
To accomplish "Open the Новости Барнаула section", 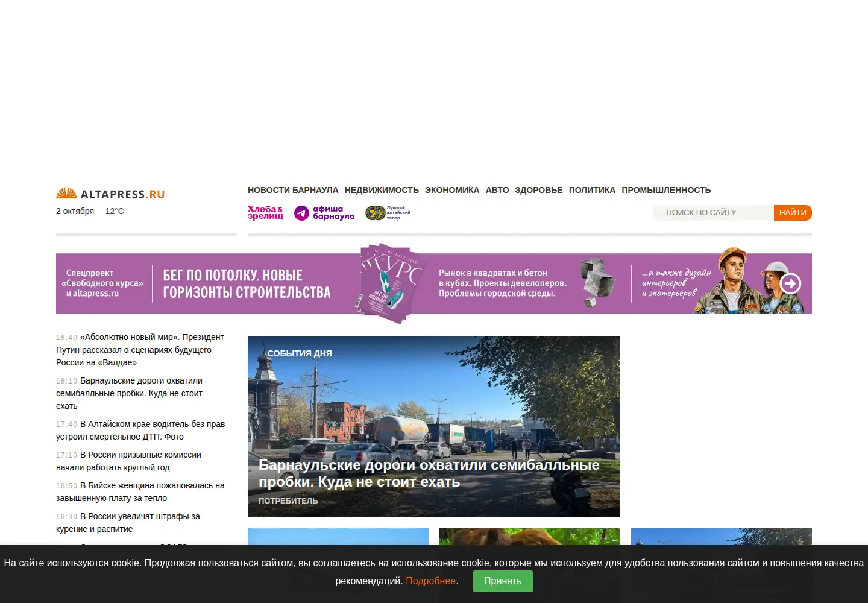I will tap(293, 190).
